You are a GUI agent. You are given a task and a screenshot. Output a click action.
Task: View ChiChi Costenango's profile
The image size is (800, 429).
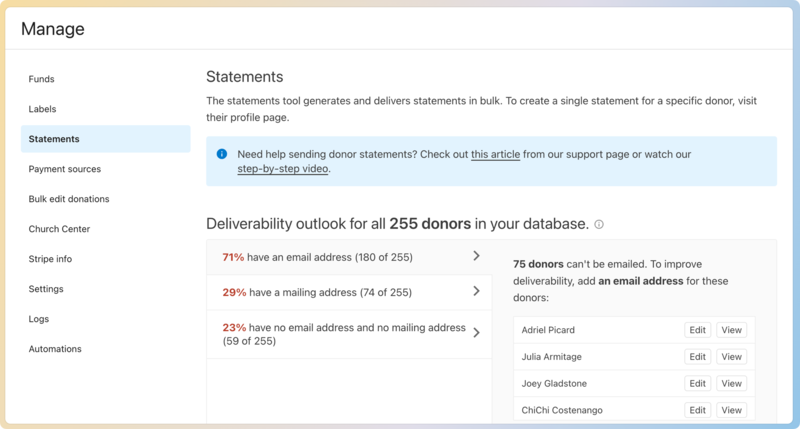[x=731, y=410]
